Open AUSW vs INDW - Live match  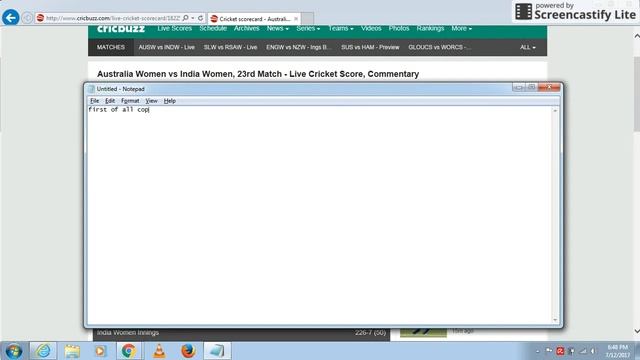point(167,47)
